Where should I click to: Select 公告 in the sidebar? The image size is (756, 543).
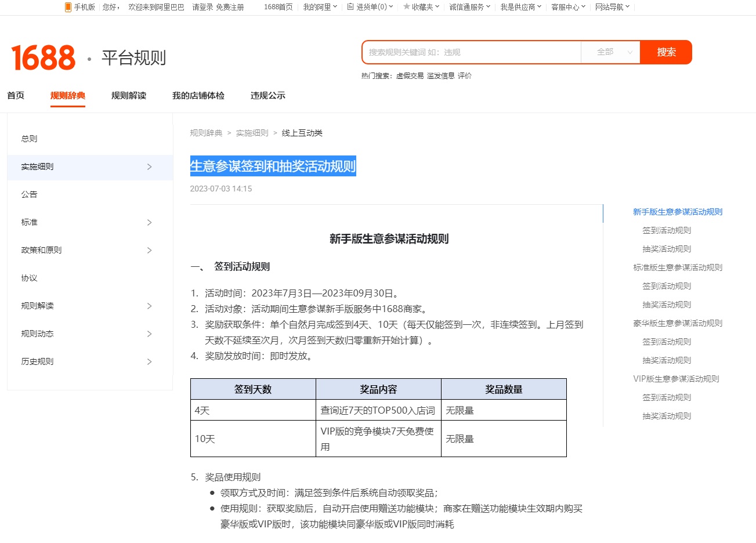29,194
